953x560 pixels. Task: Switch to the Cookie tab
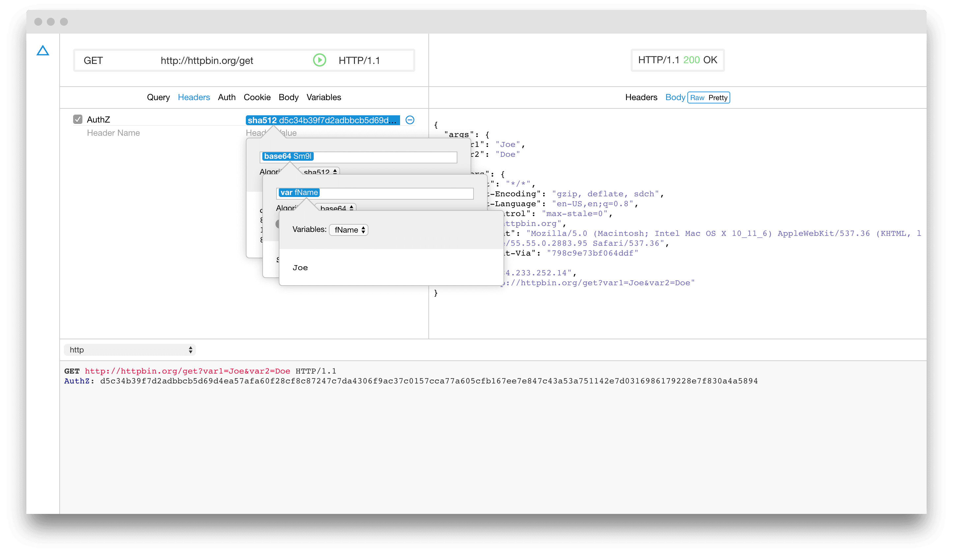[x=257, y=97]
